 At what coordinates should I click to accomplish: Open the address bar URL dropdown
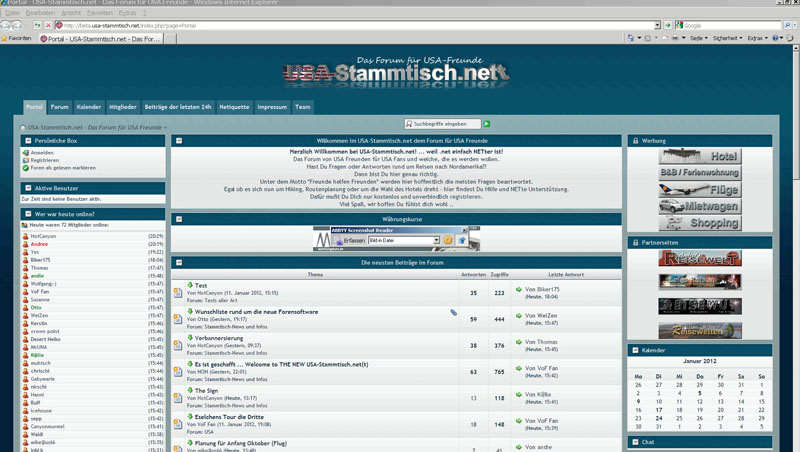(657, 25)
